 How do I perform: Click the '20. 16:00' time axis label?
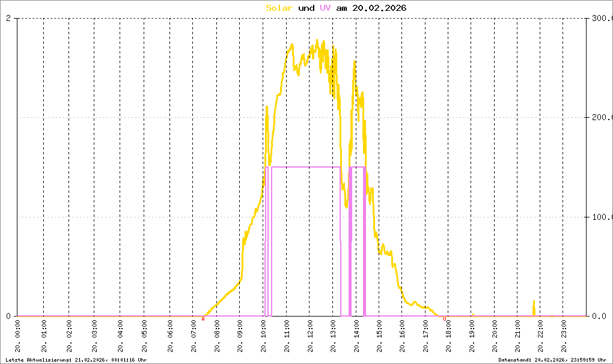click(x=402, y=336)
